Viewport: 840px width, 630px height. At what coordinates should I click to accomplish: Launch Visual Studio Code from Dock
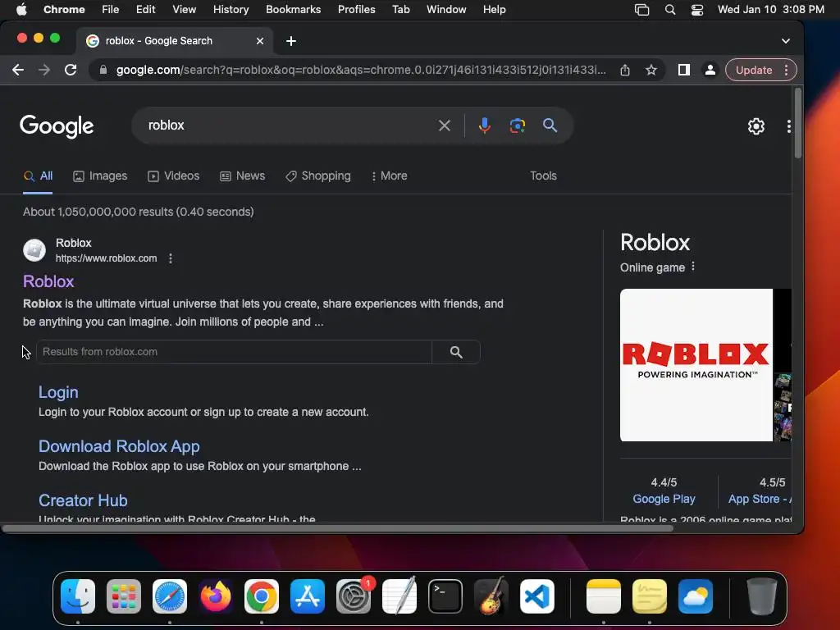(536, 596)
